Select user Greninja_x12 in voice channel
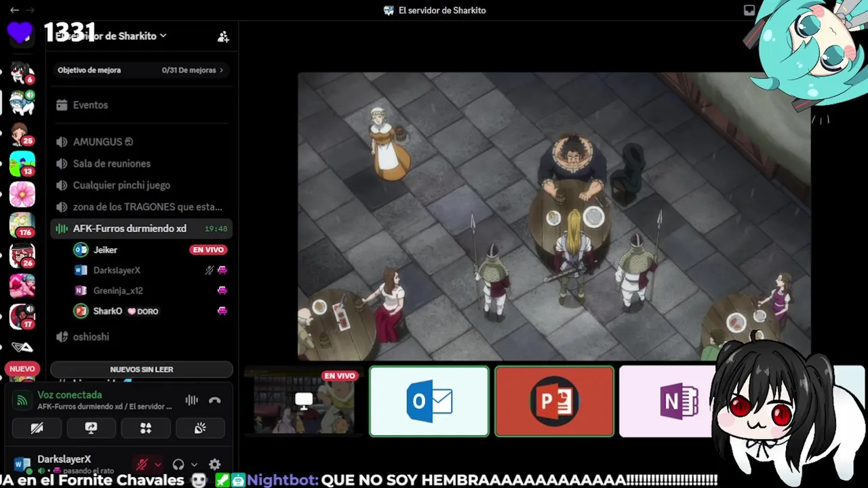Image resolution: width=868 pixels, height=488 pixels. click(x=149, y=291)
